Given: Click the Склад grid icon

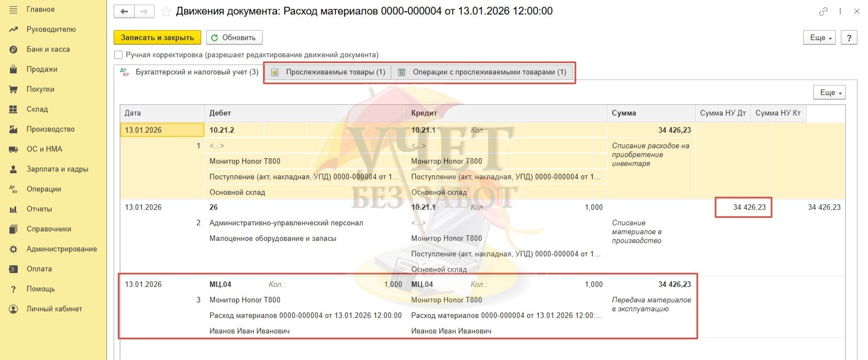Looking at the screenshot, I should [x=14, y=109].
